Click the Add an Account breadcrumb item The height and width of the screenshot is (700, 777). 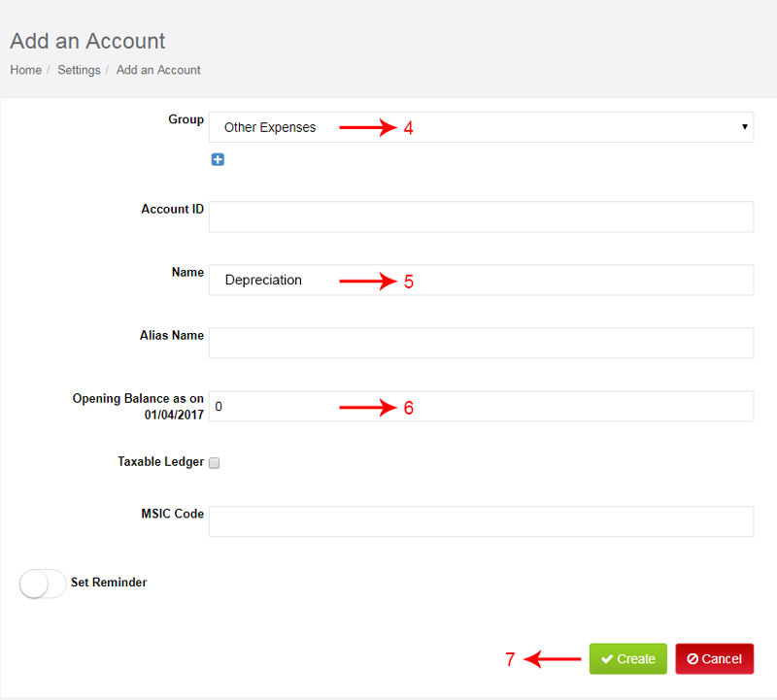[158, 70]
